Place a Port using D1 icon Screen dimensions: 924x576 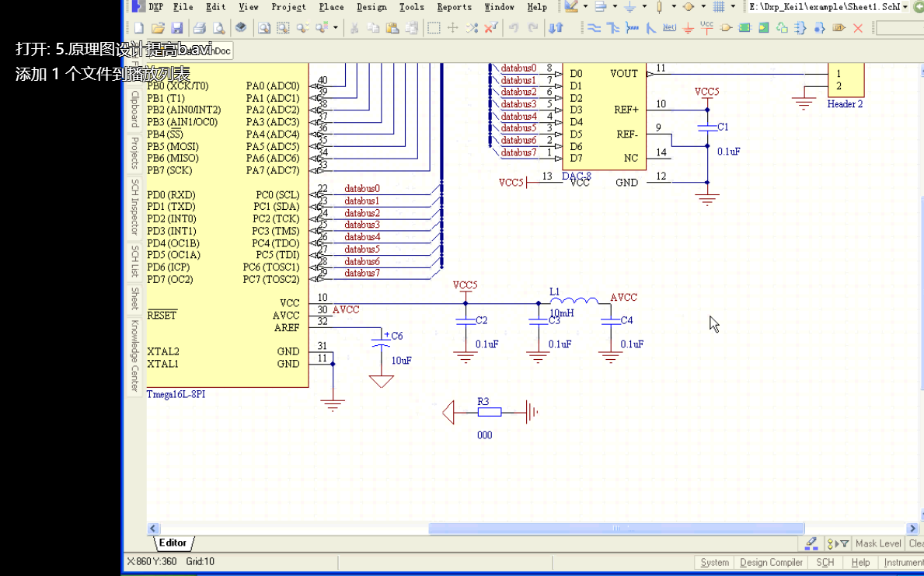point(839,28)
